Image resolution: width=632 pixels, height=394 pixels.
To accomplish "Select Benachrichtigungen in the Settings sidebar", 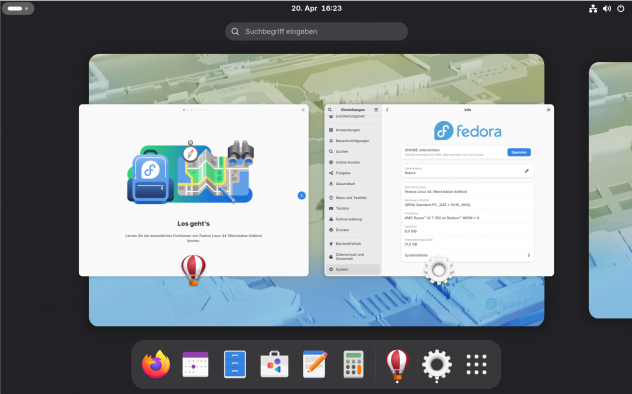I will 353,141.
